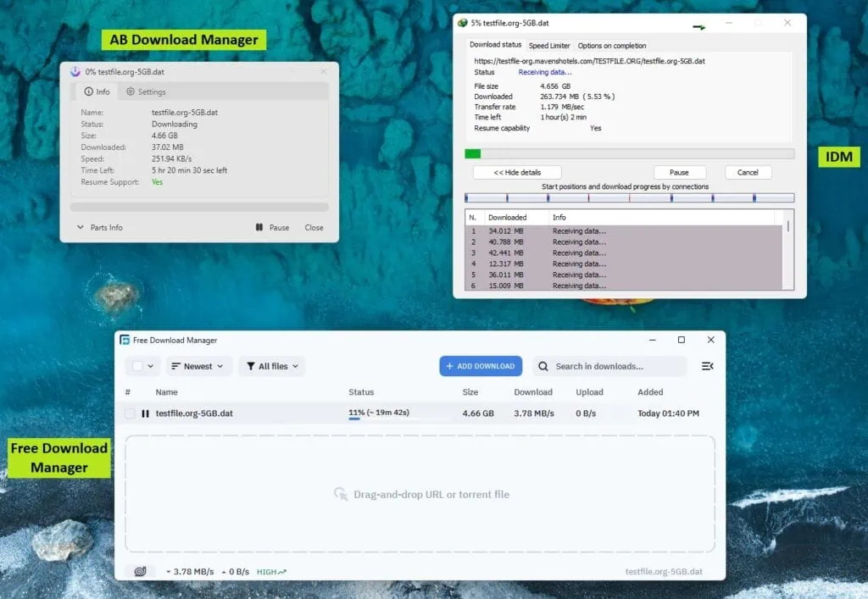Minimize the Free Download Manager window
868x599 pixels.
point(653,340)
